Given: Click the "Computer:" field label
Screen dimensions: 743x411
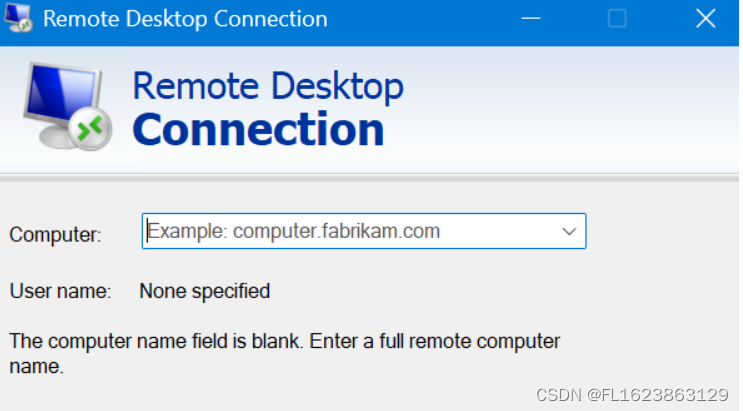Looking at the screenshot, I should (55, 235).
